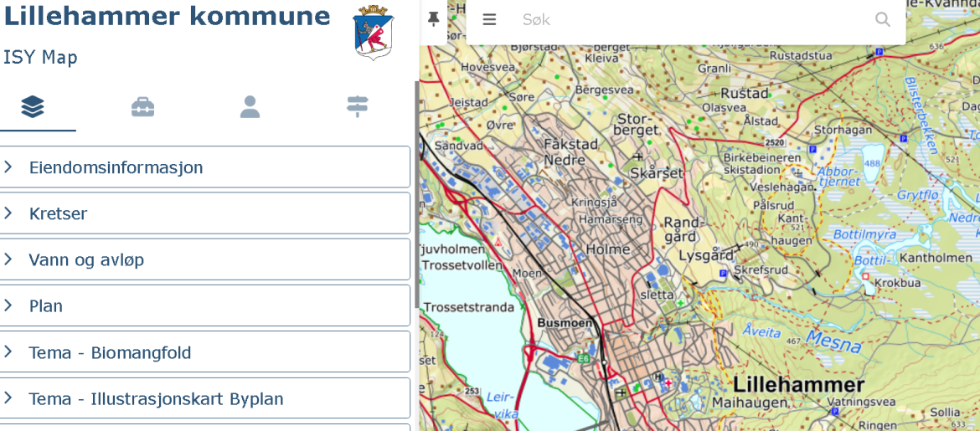Click the parking symbol near Skrefsrud
980x431 pixels.
click(x=724, y=274)
